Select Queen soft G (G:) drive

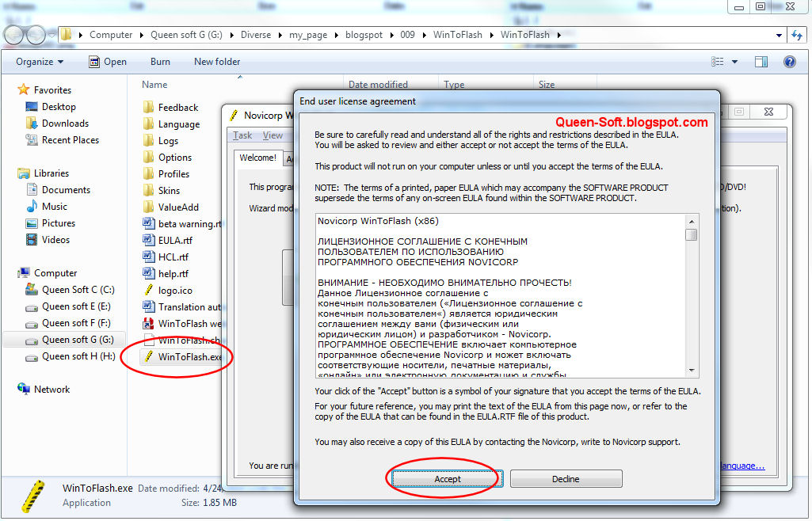point(78,340)
